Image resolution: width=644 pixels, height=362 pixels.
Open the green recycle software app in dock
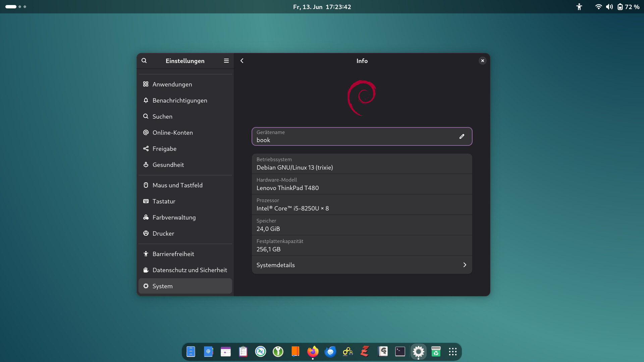(x=436, y=351)
